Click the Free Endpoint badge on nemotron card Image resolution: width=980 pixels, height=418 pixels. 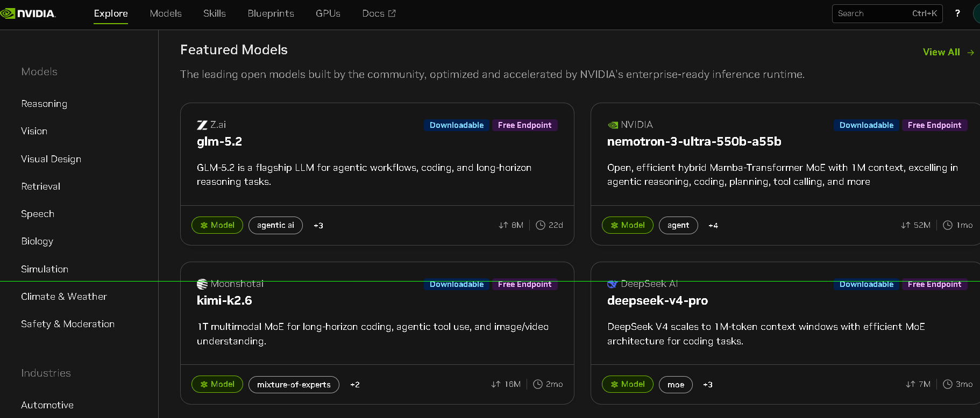tap(935, 125)
